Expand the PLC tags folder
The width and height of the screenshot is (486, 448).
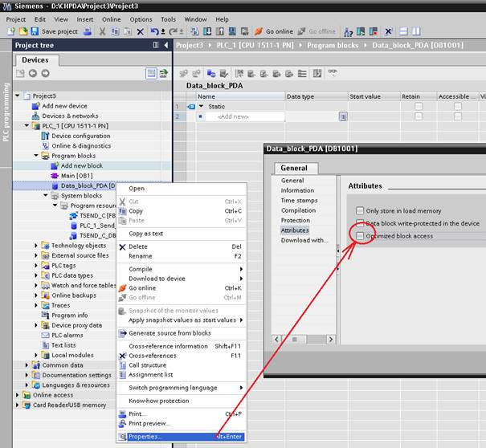pos(36,265)
